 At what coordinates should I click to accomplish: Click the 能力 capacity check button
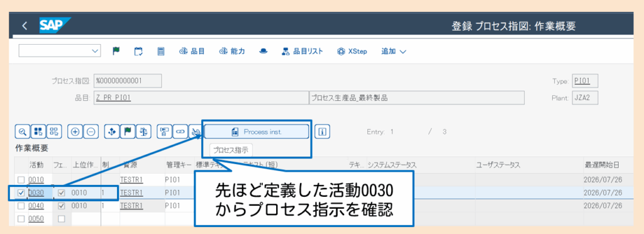[232, 52]
